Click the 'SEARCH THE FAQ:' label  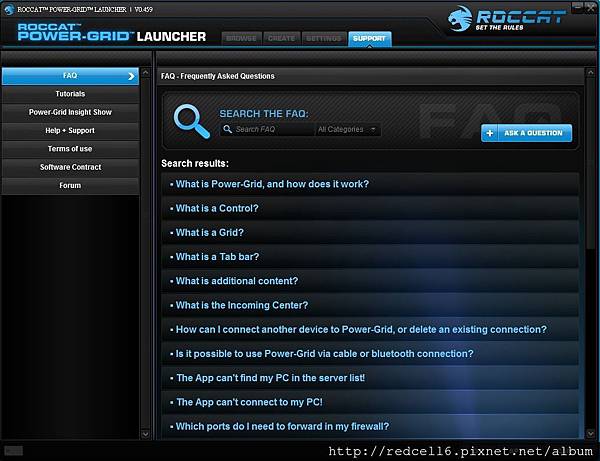[x=264, y=114]
